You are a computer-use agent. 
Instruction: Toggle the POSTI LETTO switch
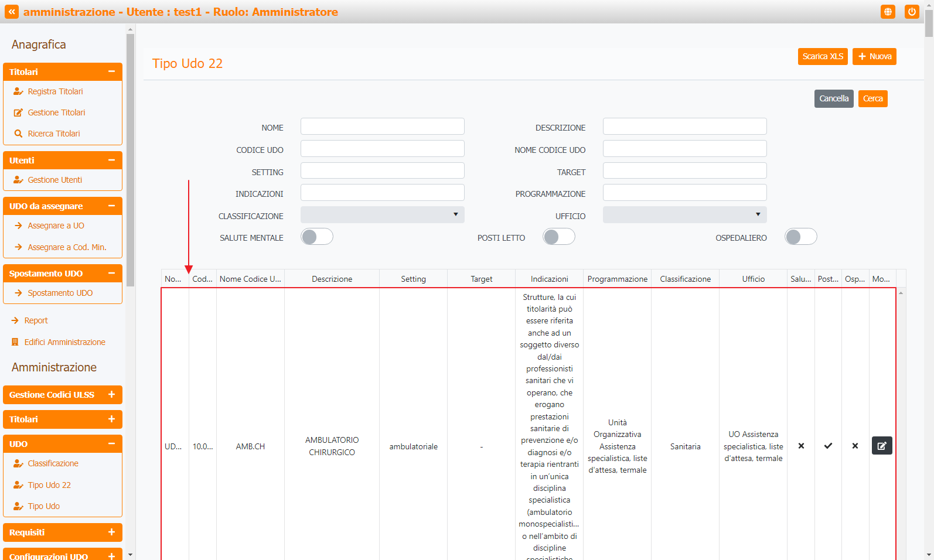pos(558,237)
